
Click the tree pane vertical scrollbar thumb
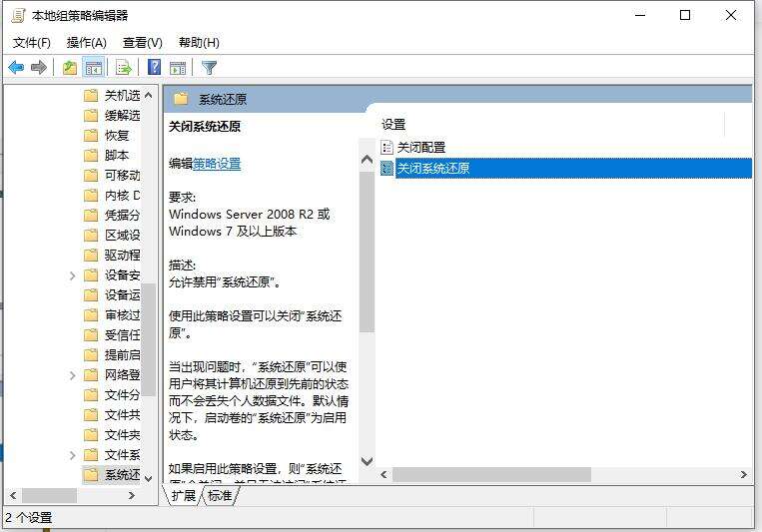pyautogui.click(x=148, y=339)
